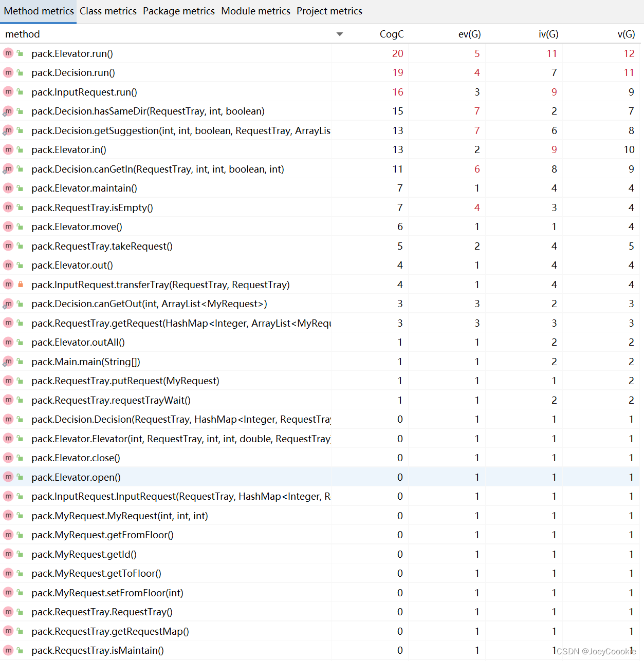The height and width of the screenshot is (661, 644).
Task: Open the Class metrics tab
Action: [x=108, y=11]
